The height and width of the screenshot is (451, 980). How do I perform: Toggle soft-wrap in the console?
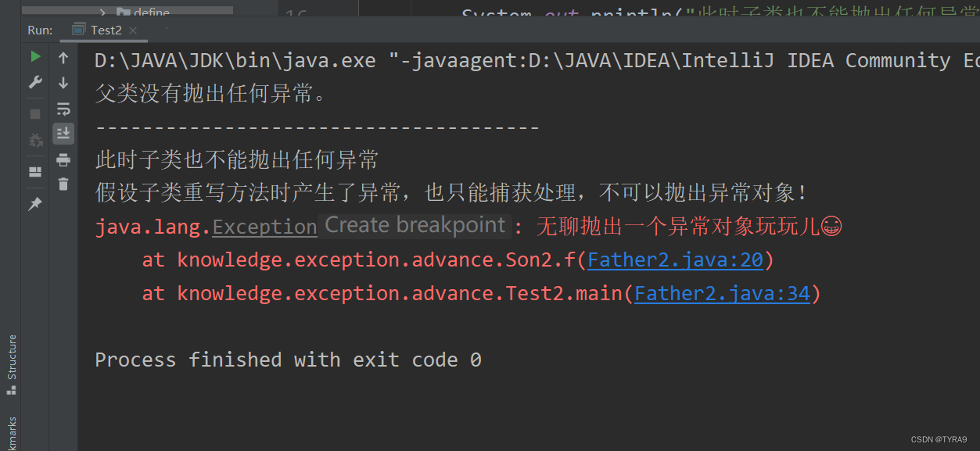pyautogui.click(x=63, y=109)
